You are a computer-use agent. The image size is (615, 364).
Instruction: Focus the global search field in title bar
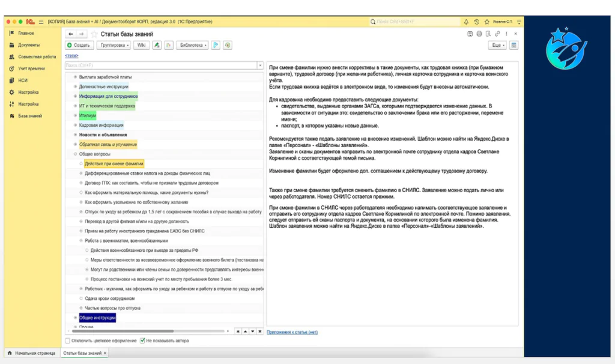pos(414,22)
